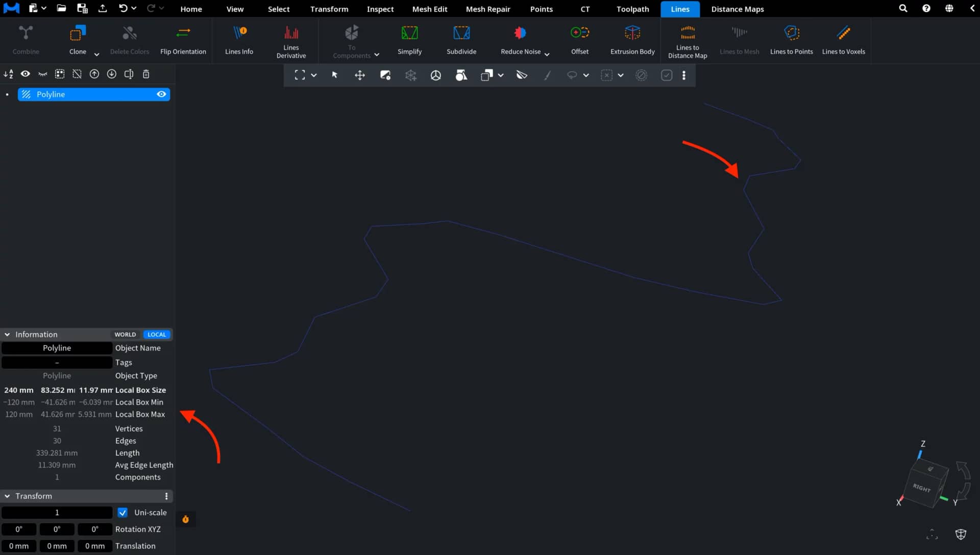Delete object with trash icon

click(146, 74)
